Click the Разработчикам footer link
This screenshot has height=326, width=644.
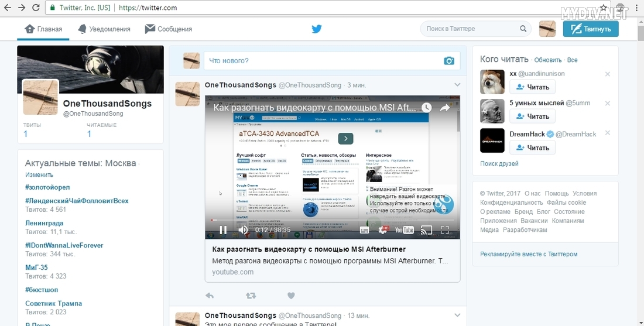pos(525,229)
